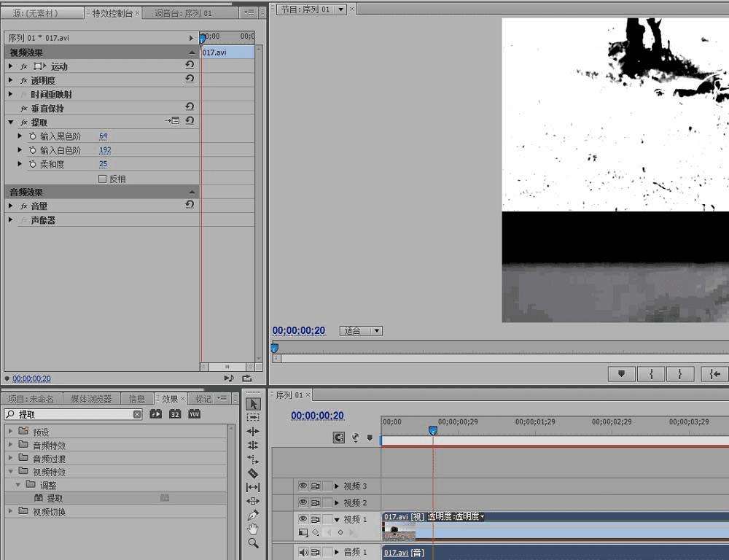
Task: Expand the 音频特效 folder
Action: click(x=11, y=446)
